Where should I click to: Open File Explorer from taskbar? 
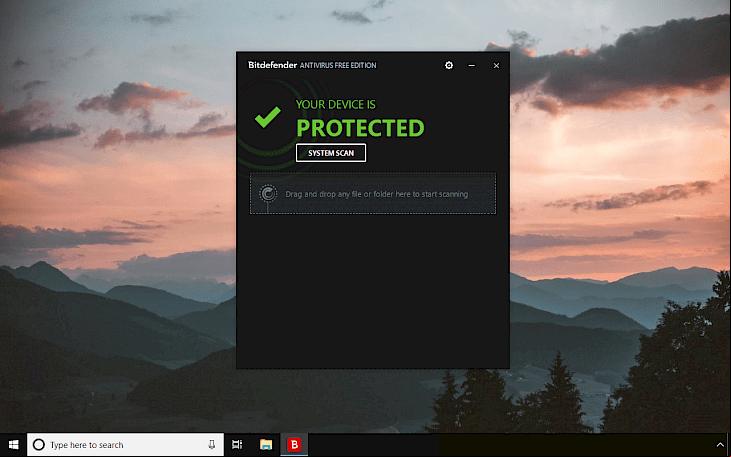[x=266, y=445]
